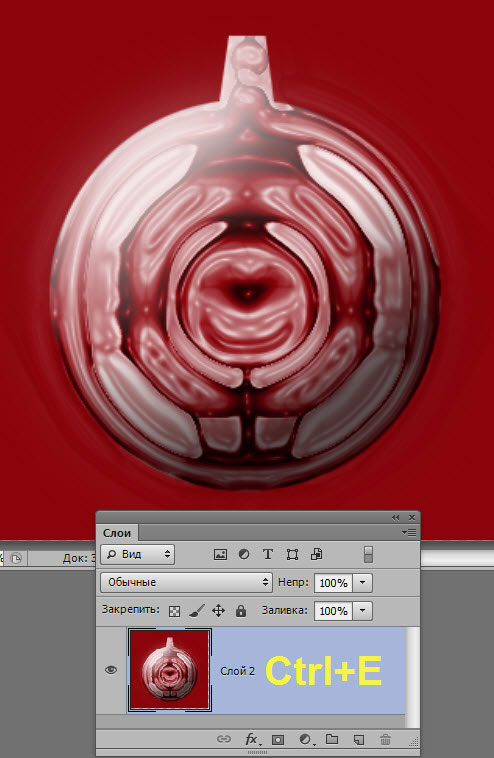Lock transparent pixels icon
Image resolution: width=494 pixels, height=758 pixels.
click(174, 611)
